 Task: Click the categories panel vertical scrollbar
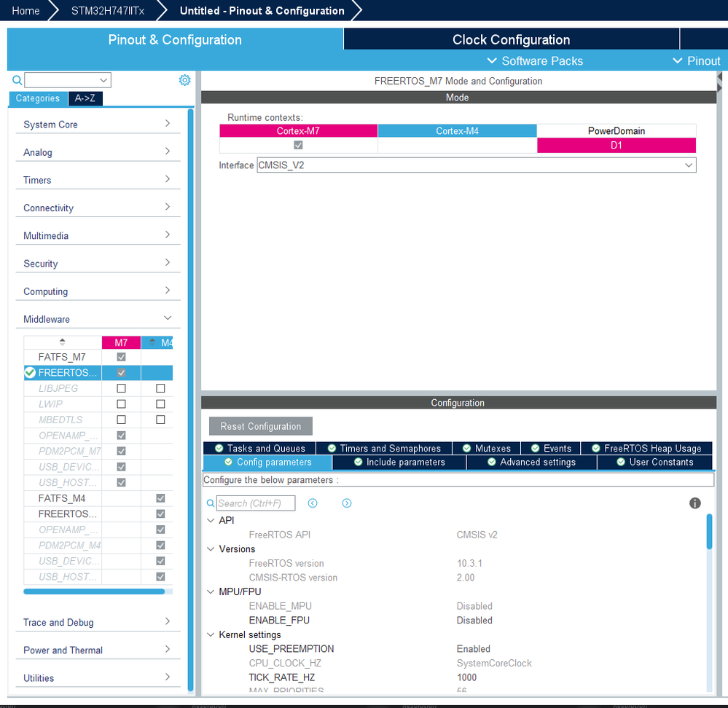coord(190,400)
